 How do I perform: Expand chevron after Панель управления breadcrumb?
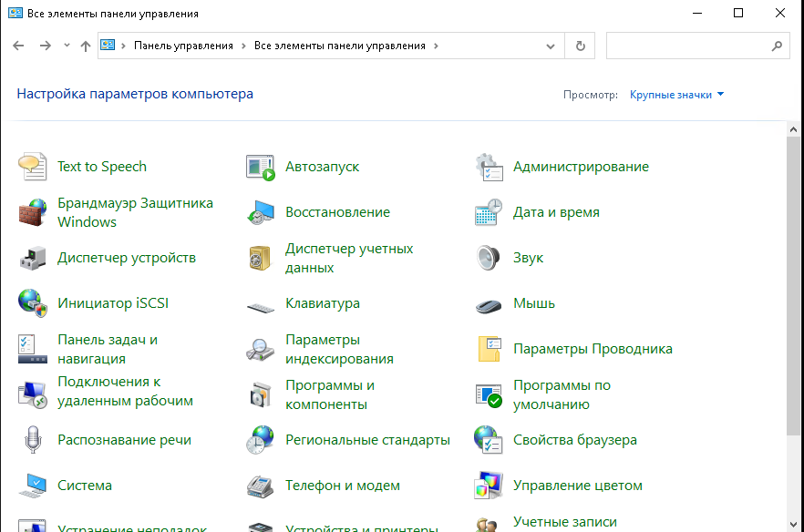pyautogui.click(x=243, y=46)
